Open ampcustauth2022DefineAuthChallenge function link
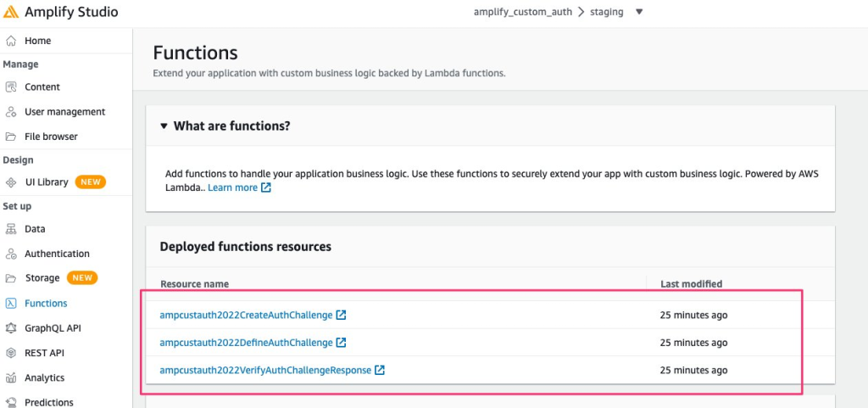Screen dimensions: 868x408 pos(247,343)
